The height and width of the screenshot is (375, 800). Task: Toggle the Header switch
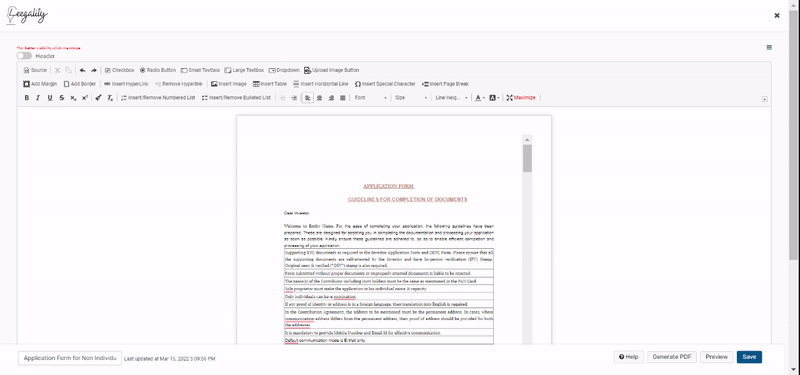(x=24, y=56)
